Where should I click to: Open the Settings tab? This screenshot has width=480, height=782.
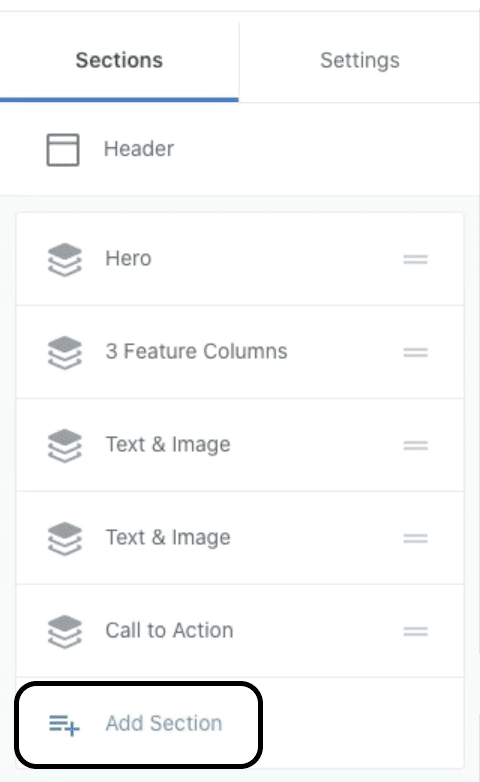(x=360, y=60)
